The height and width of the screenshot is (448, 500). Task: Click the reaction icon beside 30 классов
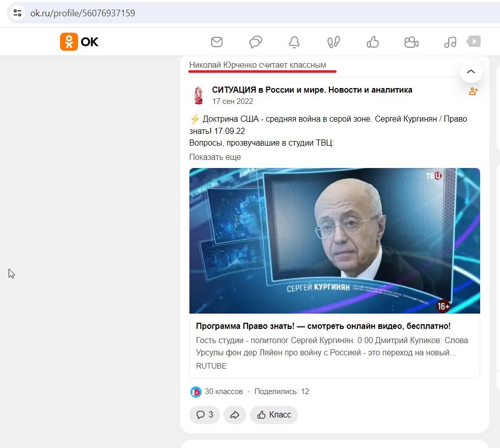tap(196, 392)
